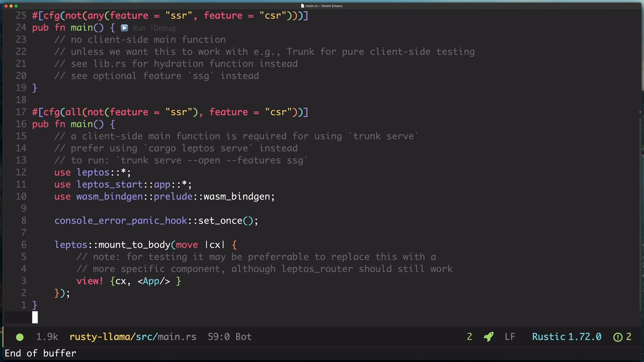Click the End of buffer echo area
Viewport: 644px width, 362px height.
point(41,354)
